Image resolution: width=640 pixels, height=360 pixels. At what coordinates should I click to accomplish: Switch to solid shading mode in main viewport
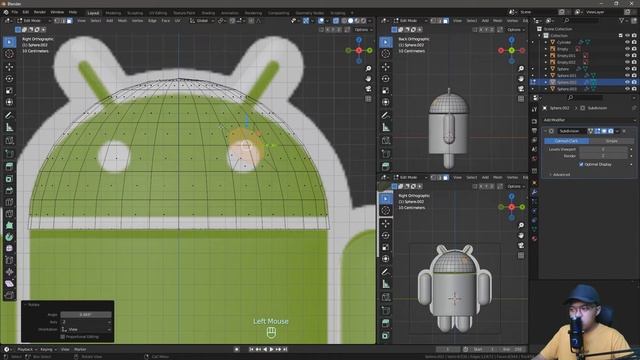click(351, 20)
